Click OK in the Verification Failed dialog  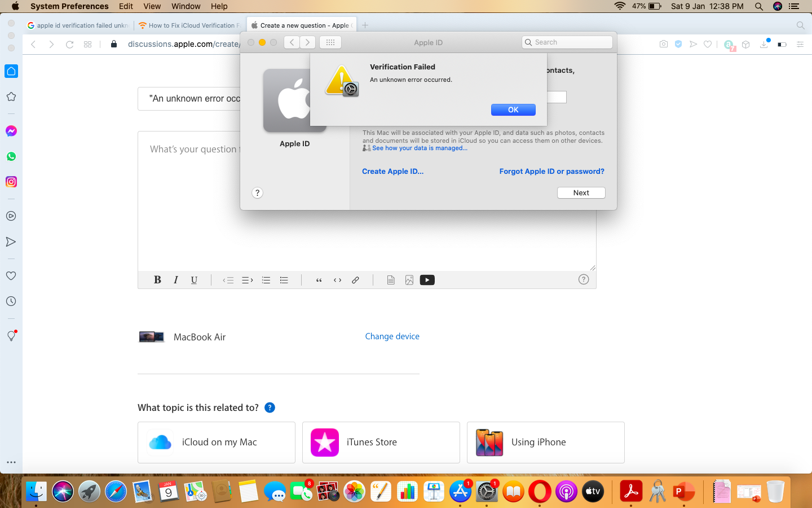coord(513,110)
